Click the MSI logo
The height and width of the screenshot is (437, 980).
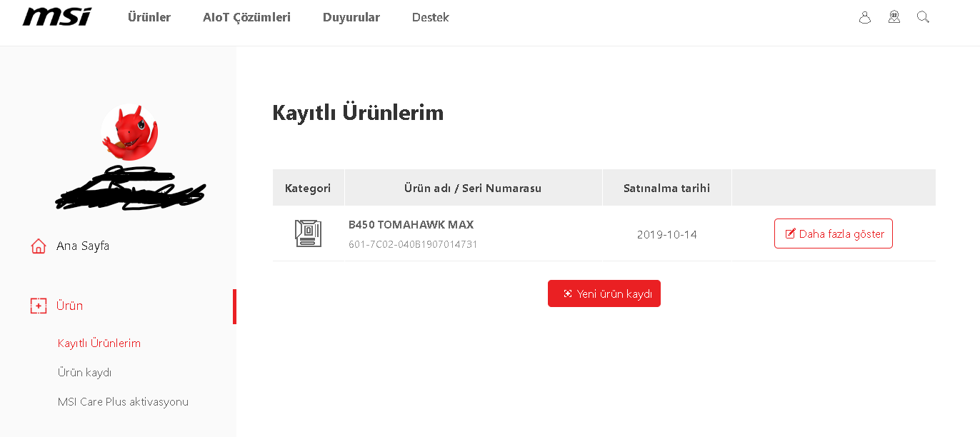pyautogui.click(x=57, y=17)
